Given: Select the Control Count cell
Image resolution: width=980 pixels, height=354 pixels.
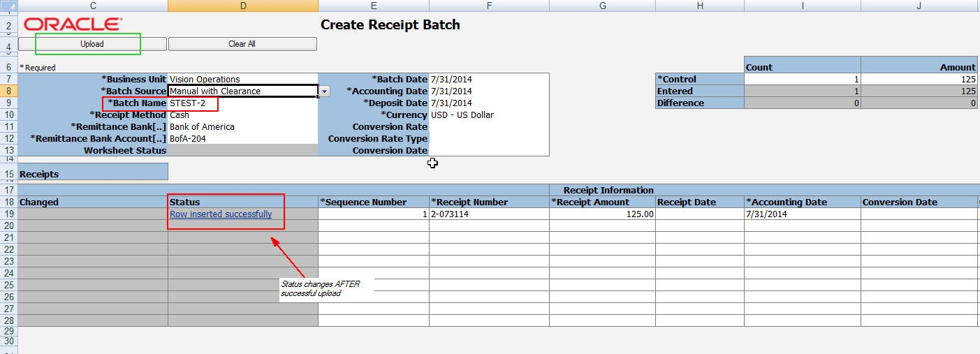Looking at the screenshot, I should coord(802,80).
